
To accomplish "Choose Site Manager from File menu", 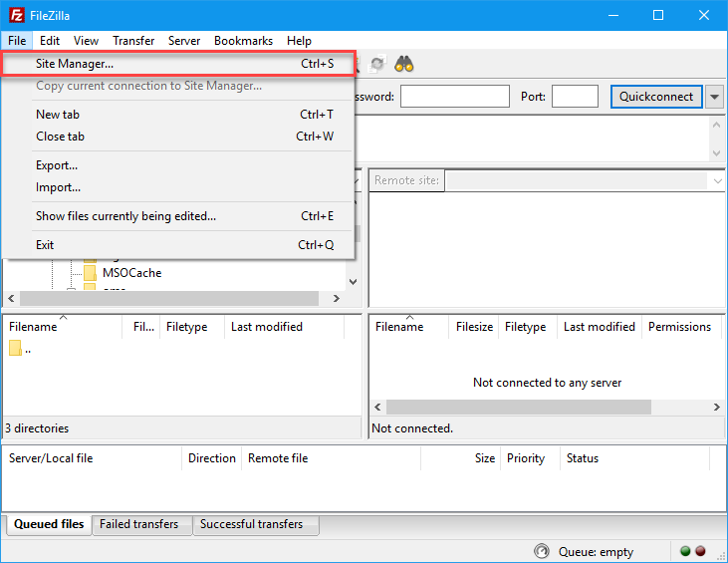I will pos(75,63).
